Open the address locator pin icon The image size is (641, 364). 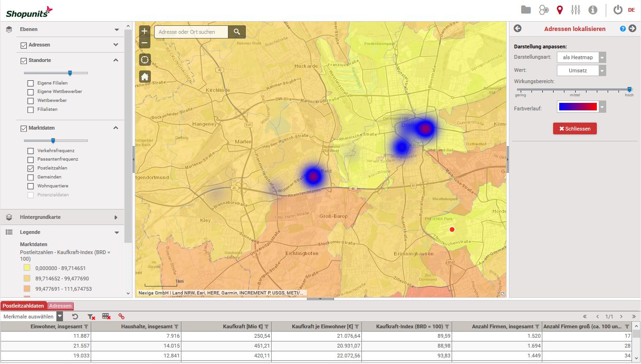(x=559, y=10)
